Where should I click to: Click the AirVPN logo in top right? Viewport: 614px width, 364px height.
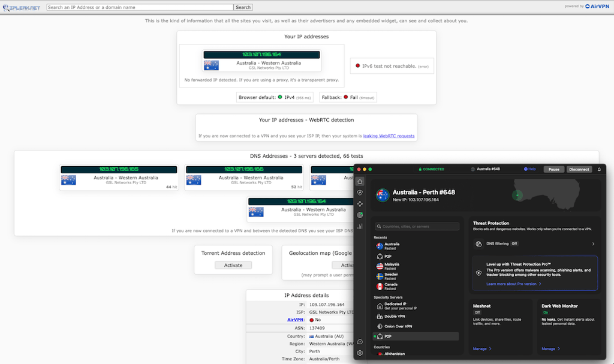[597, 6]
